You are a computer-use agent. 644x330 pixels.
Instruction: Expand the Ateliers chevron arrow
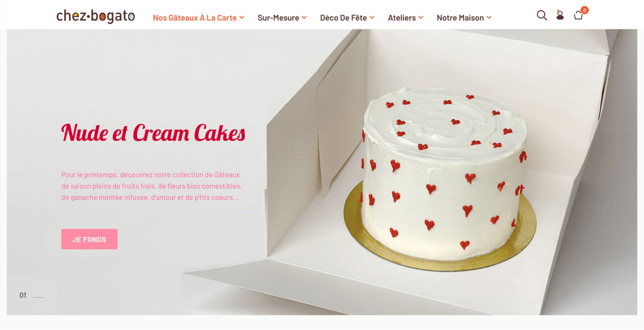(x=421, y=17)
